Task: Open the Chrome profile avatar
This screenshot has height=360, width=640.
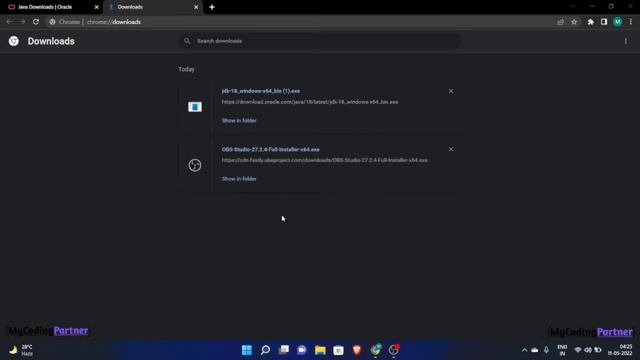Action: [618, 22]
